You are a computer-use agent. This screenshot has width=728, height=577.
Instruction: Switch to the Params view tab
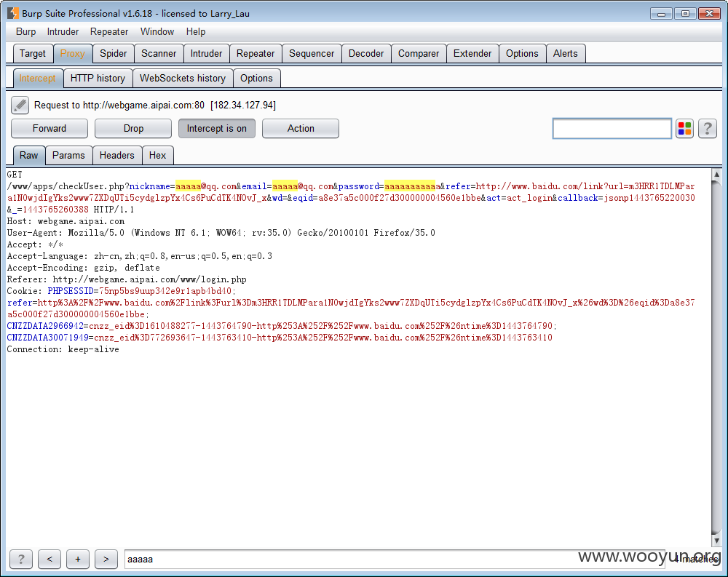[68, 156]
